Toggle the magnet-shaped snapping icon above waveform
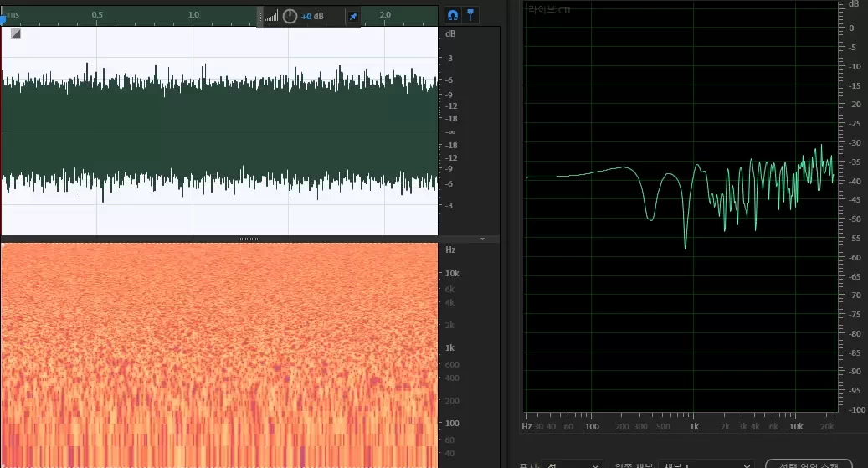The width and height of the screenshot is (868, 468). (452, 15)
